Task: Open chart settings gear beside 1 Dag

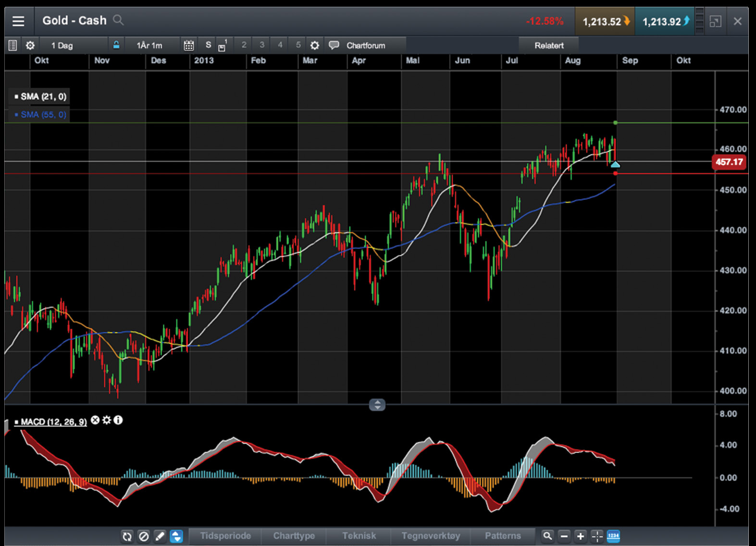Action: pos(30,45)
